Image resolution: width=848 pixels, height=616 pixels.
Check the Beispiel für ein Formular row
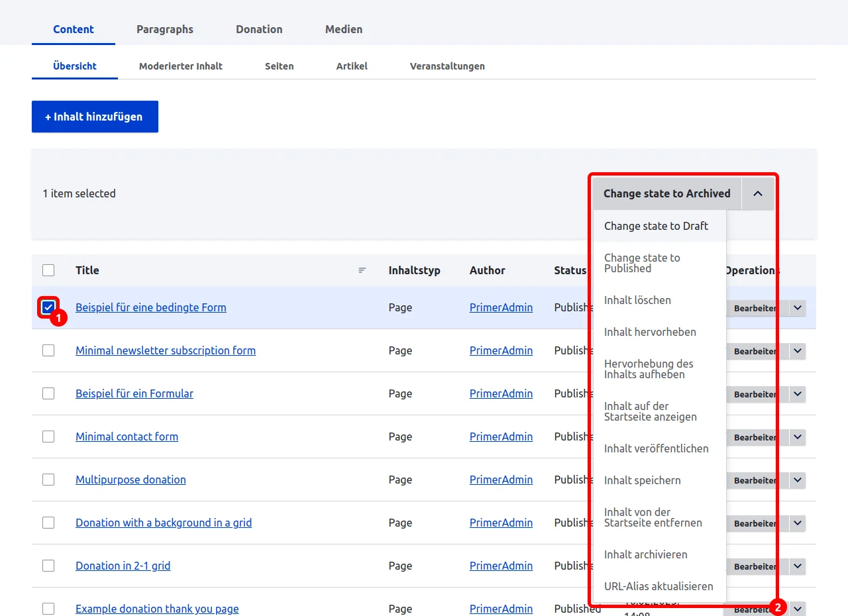tap(48, 393)
